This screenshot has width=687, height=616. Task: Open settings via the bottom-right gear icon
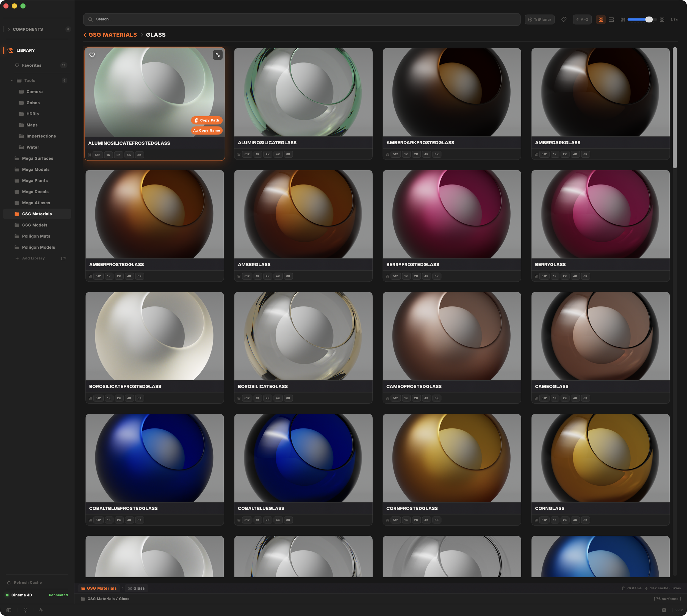664,610
